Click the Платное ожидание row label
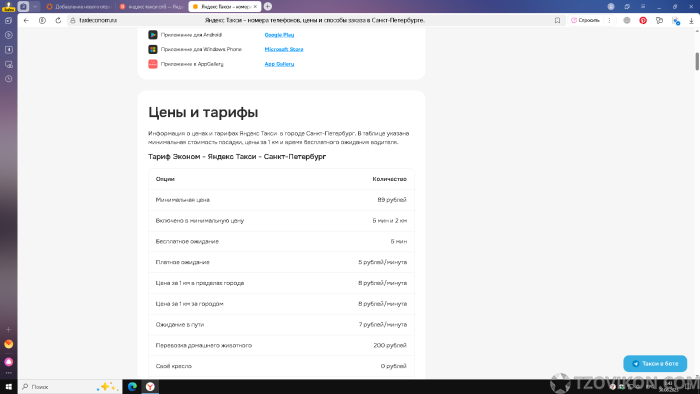The image size is (700, 394). pyautogui.click(x=182, y=262)
